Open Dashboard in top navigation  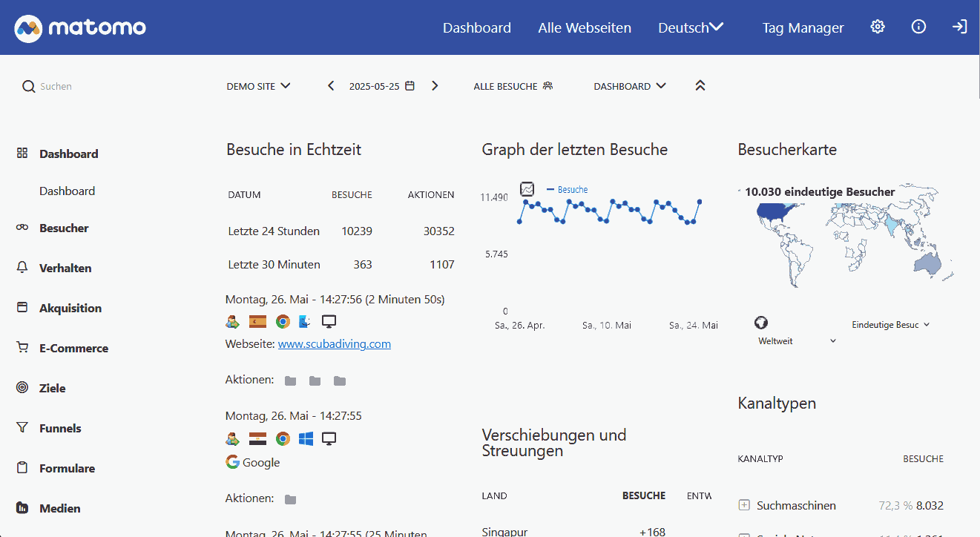click(x=477, y=27)
